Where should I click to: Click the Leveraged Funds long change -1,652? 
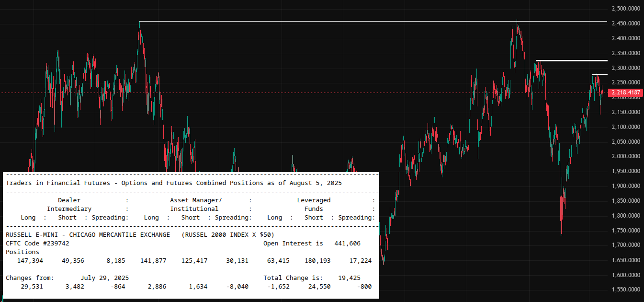(x=278, y=286)
